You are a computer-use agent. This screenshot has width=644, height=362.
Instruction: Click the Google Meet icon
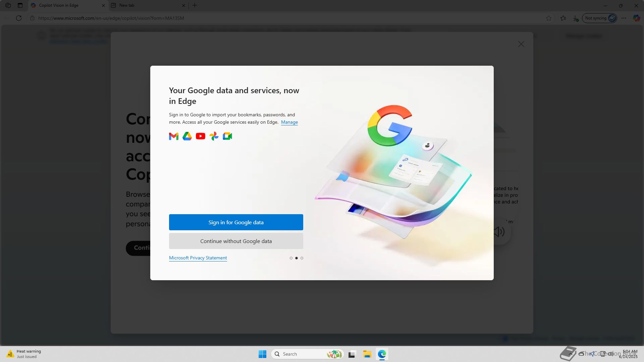(227, 136)
